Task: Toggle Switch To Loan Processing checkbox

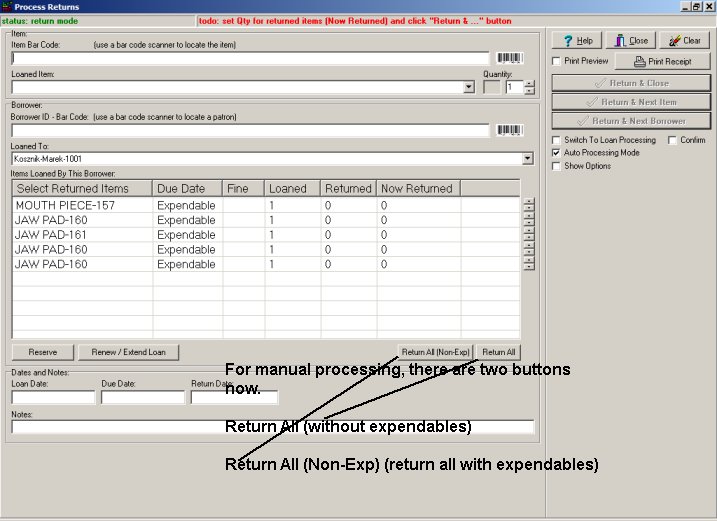Action: pos(557,140)
